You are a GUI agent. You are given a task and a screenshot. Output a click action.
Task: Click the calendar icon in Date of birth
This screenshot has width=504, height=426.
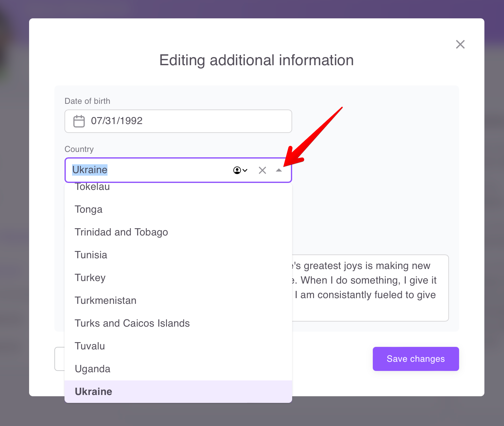(x=79, y=121)
